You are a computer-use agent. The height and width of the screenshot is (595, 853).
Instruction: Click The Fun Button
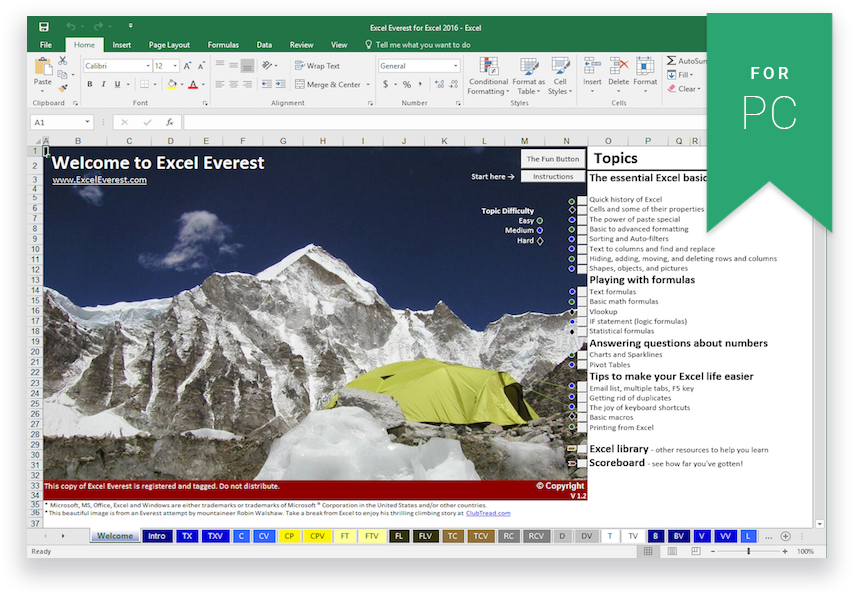551,158
